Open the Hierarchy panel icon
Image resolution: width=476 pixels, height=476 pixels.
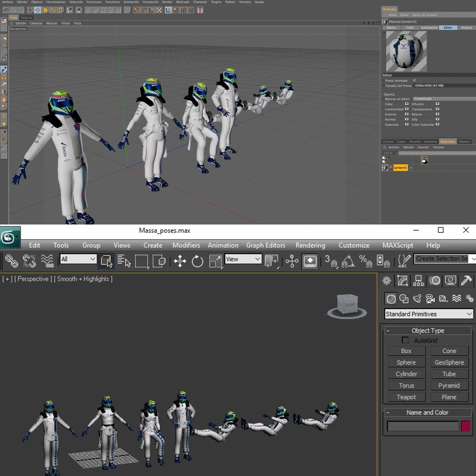tap(418, 281)
